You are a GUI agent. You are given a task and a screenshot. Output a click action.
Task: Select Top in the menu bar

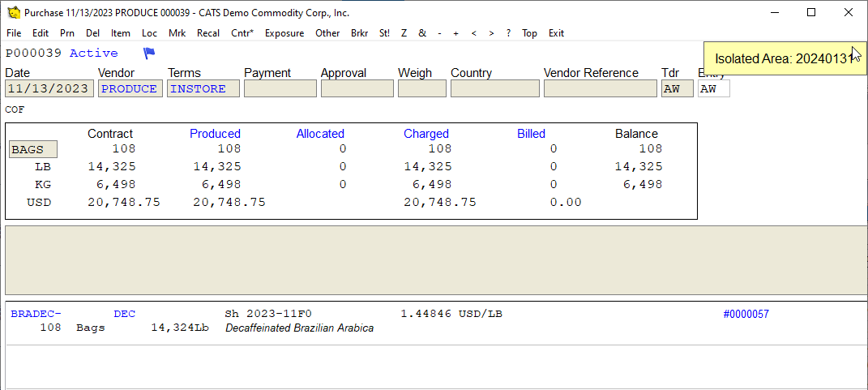pyautogui.click(x=529, y=33)
